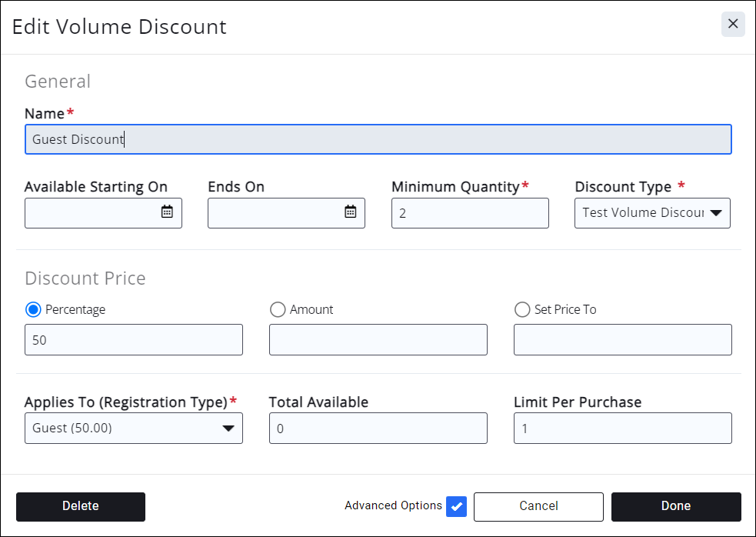The image size is (756, 537).
Task: Click the Ends On date field
Action: pos(275,213)
